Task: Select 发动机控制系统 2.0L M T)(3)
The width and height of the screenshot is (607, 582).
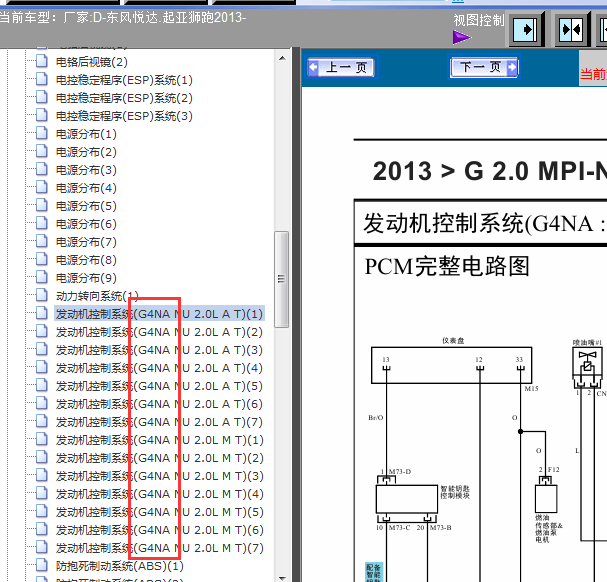Action: (159, 476)
